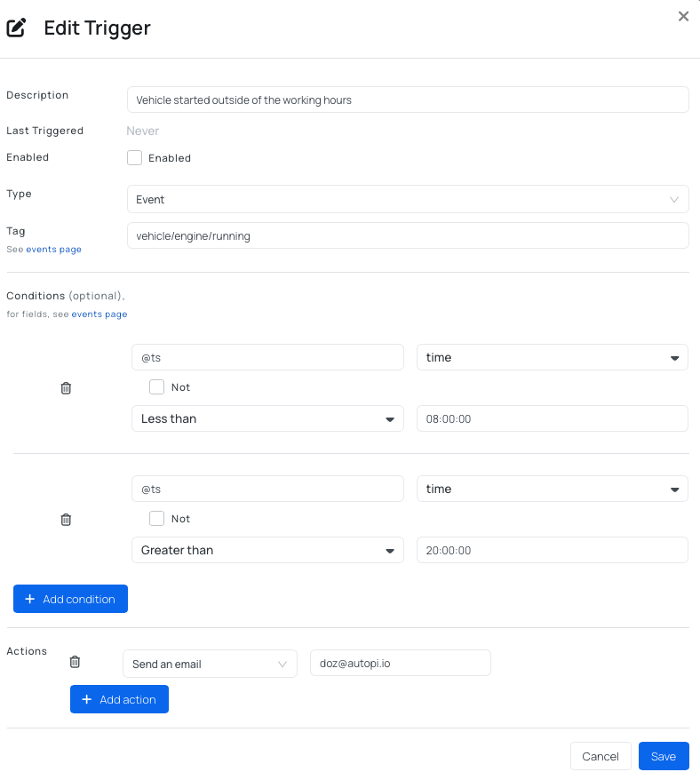
Task: Cancel editing the trigger
Action: [601, 756]
